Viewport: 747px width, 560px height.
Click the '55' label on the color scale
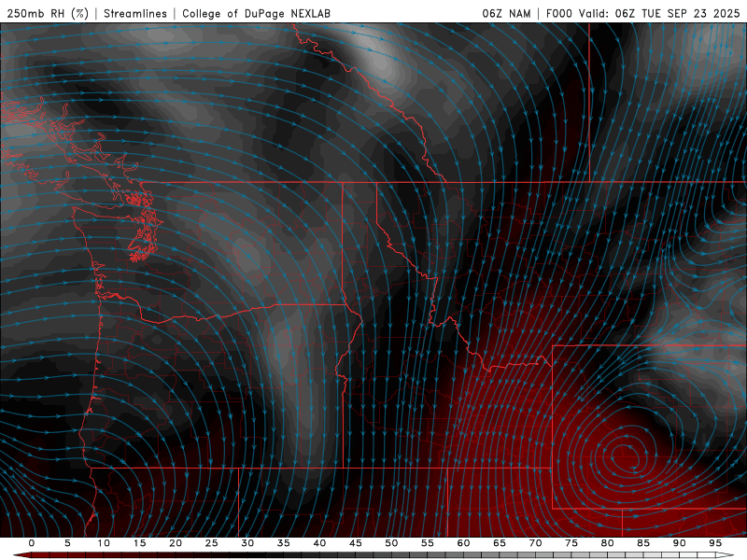[x=428, y=543]
